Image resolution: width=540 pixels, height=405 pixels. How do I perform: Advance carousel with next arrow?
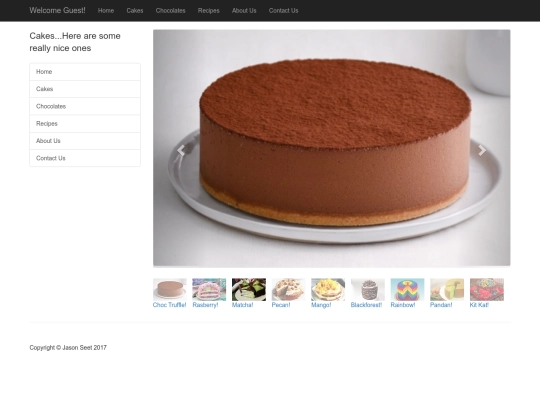click(x=482, y=150)
